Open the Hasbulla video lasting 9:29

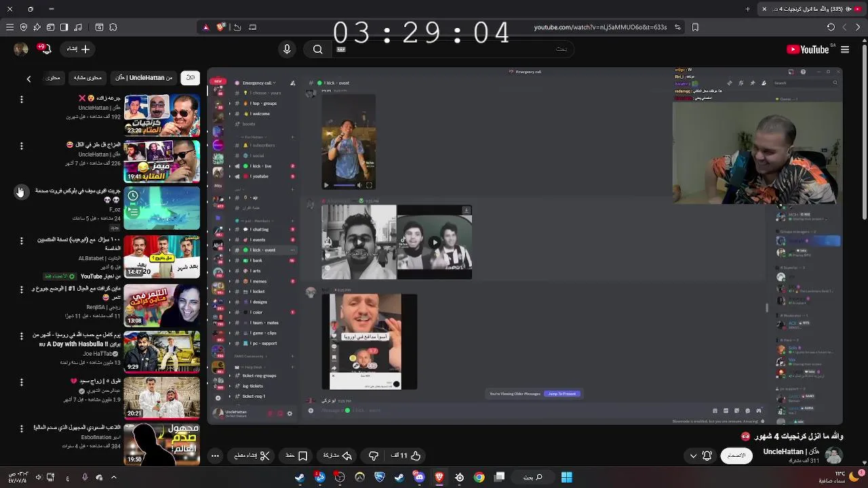pos(162,350)
